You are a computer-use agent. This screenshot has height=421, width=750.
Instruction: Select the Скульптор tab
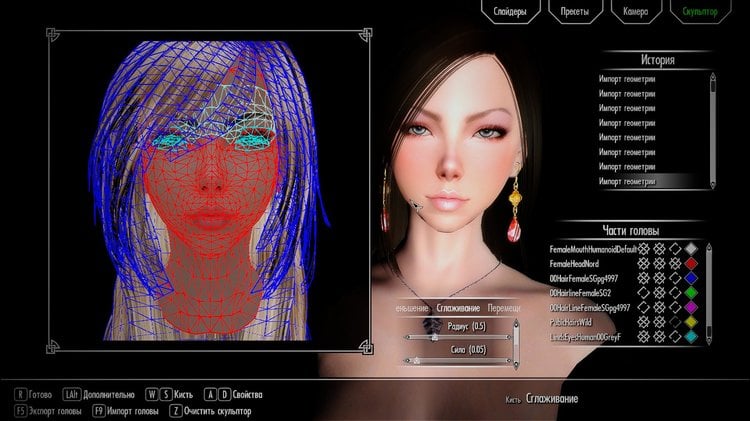pos(700,10)
